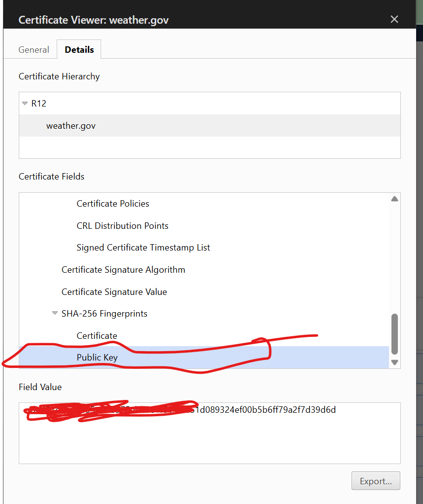Click the Export... button
Viewport: 423px width, 504px height.
click(x=376, y=481)
